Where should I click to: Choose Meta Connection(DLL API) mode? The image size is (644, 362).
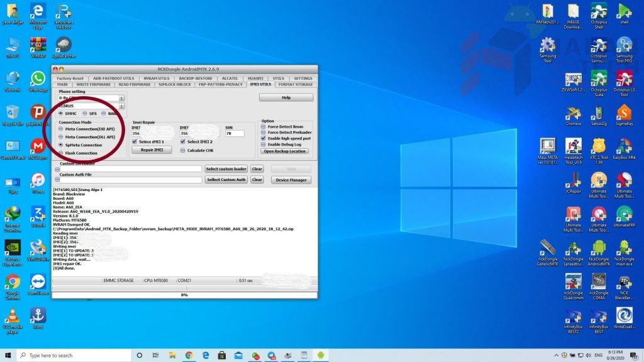point(61,137)
